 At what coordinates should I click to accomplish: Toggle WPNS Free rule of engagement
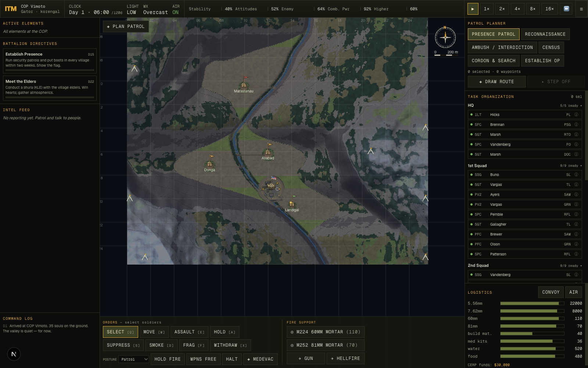203,359
